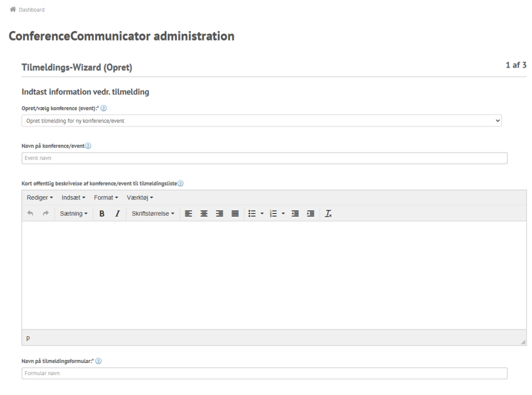Open the Skriftstørrelse font size dropdown

click(x=153, y=213)
